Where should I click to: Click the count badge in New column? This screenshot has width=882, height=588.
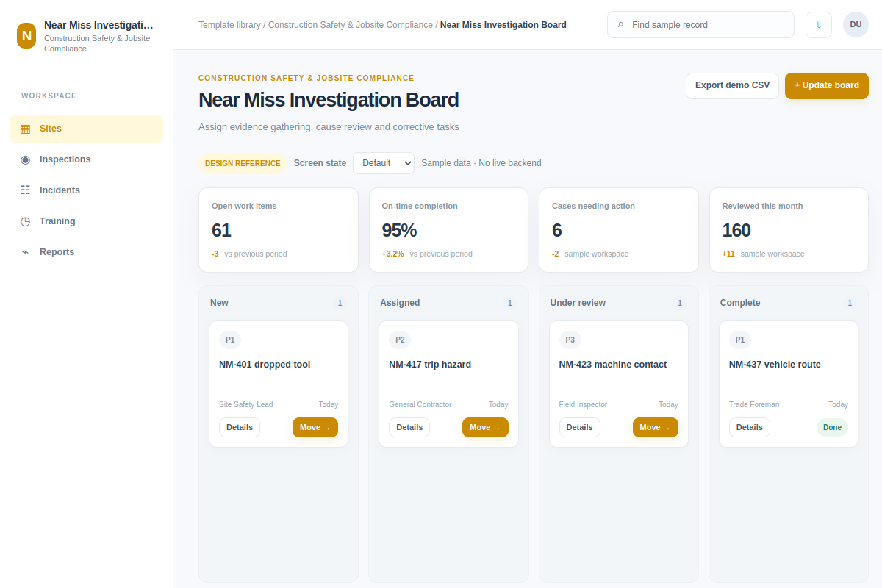tap(340, 303)
